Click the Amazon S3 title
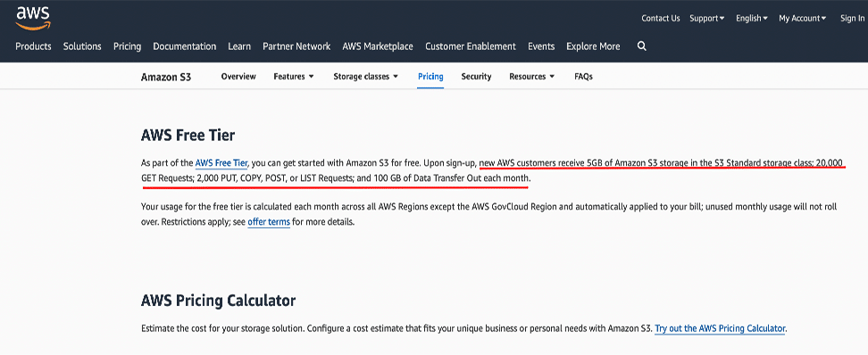The height and width of the screenshot is (355, 868). coord(166,77)
